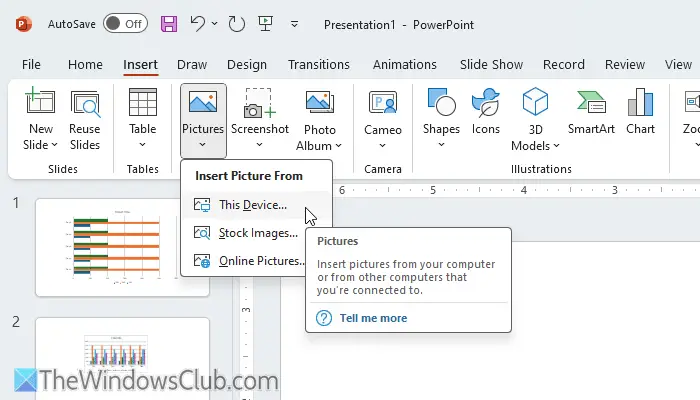700x400 pixels.
Task: Expand the Photo Album dropdown arrow
Action: pyautogui.click(x=338, y=146)
